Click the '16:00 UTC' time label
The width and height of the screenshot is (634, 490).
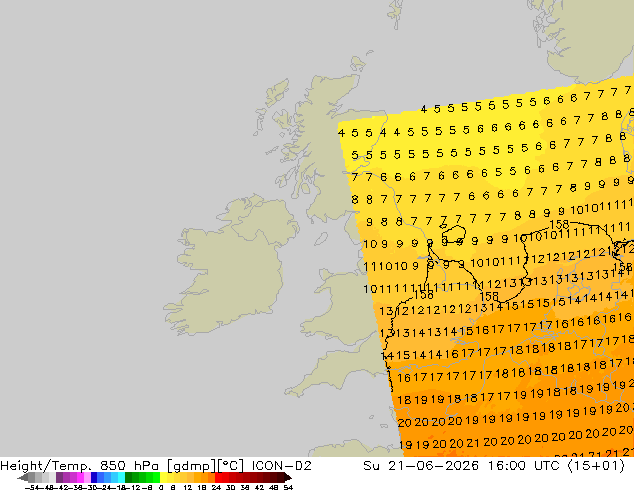pos(523,466)
